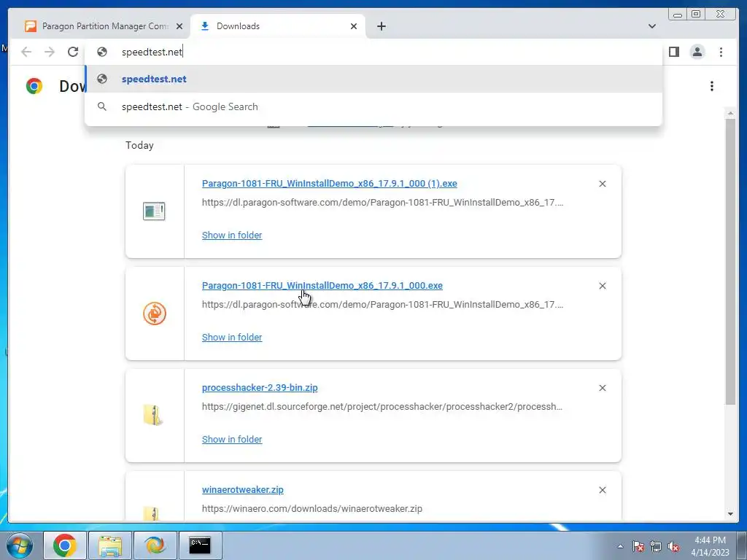Show Paragon (1).exe in folder

pyautogui.click(x=232, y=236)
